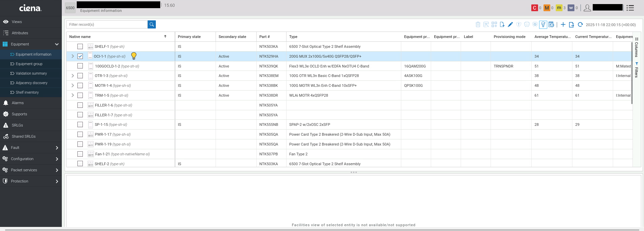Open Supports in the sidebar
644x231 pixels.
click(31, 114)
